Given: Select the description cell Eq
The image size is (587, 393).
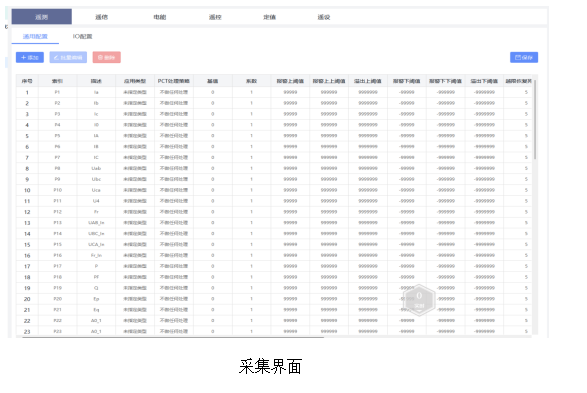Looking at the screenshot, I should (x=96, y=310).
